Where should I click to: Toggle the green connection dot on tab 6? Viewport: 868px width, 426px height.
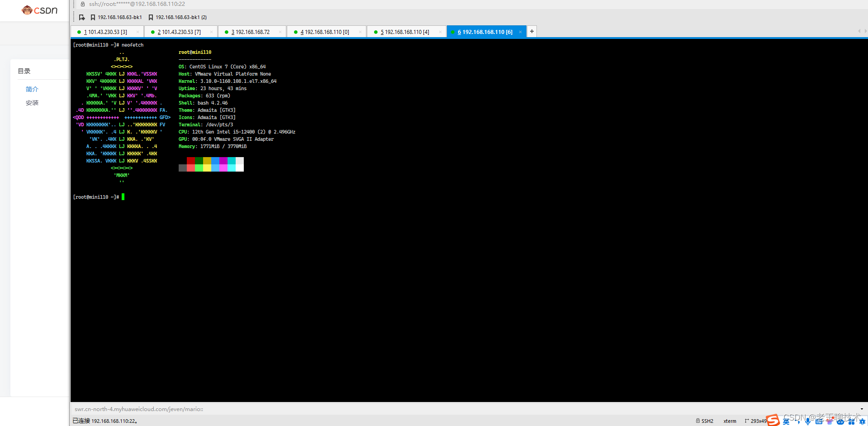tap(453, 32)
